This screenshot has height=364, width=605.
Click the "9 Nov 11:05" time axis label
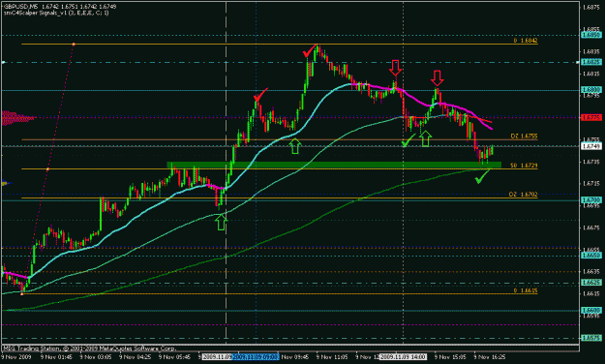(332, 357)
